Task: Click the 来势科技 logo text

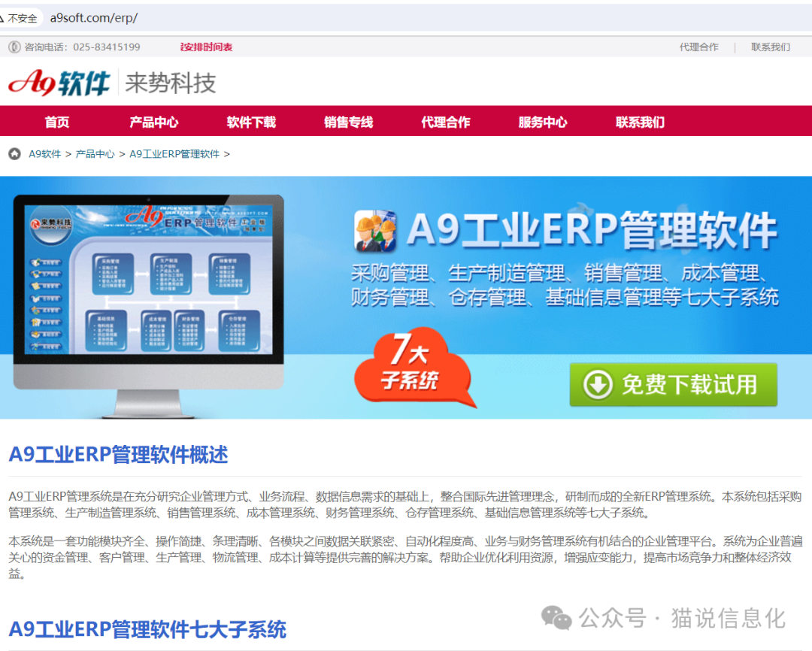Action: (x=171, y=83)
